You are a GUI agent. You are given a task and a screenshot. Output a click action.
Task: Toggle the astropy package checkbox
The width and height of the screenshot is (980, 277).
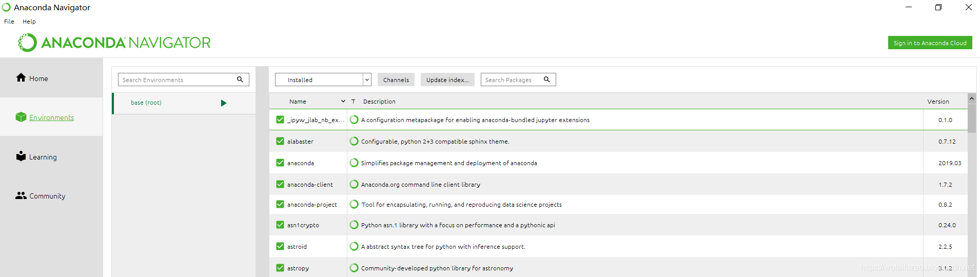[280, 268]
